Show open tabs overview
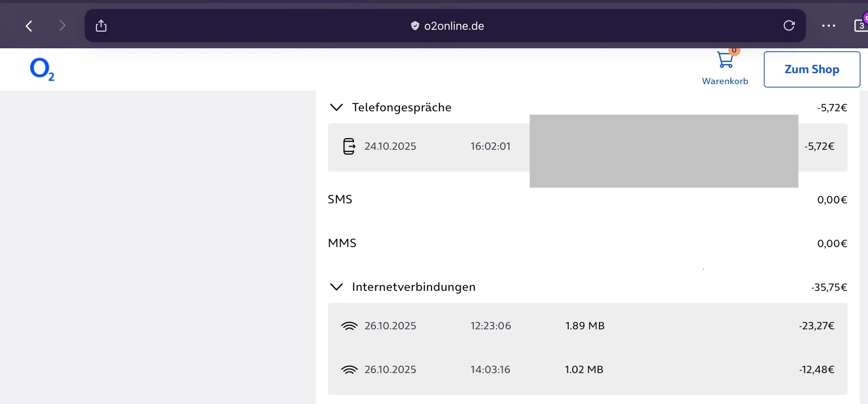The height and width of the screenshot is (404, 868). 861,26
